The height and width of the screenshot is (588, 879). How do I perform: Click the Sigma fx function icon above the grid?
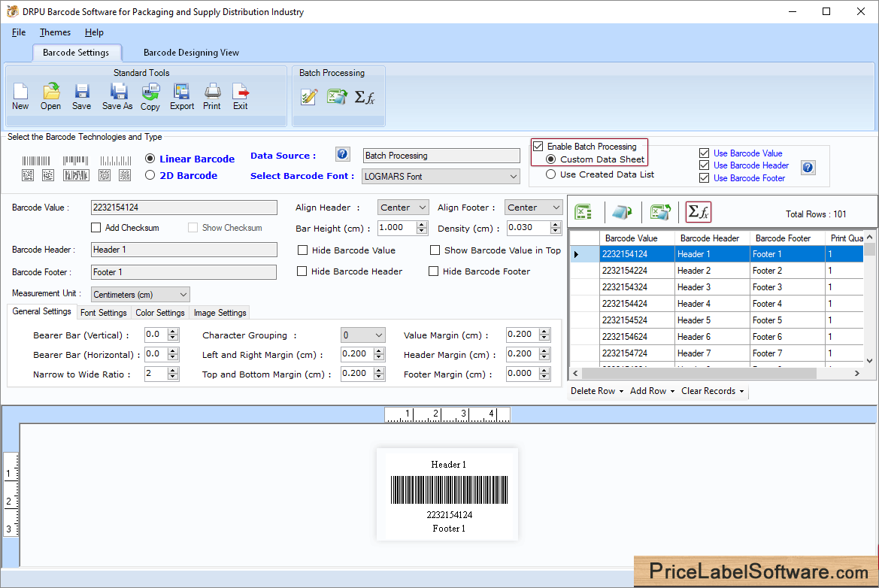click(x=698, y=212)
